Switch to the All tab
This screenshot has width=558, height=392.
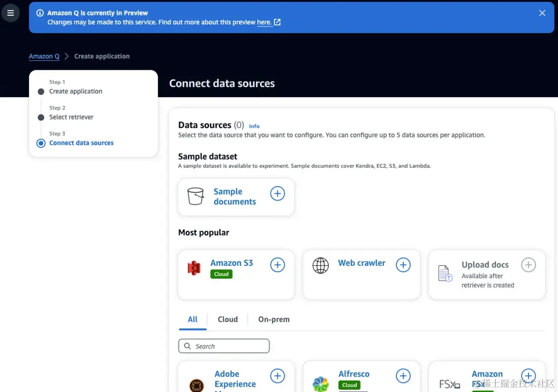pyautogui.click(x=193, y=319)
